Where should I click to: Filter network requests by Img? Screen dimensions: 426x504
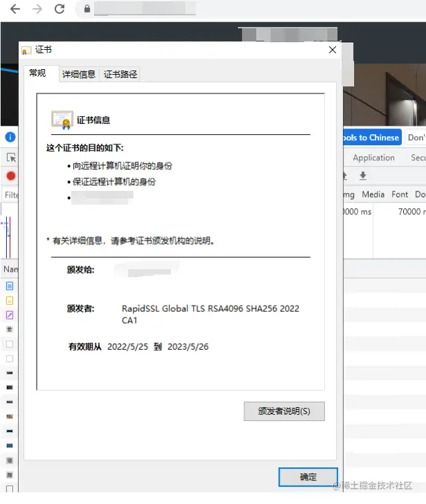pos(349,195)
